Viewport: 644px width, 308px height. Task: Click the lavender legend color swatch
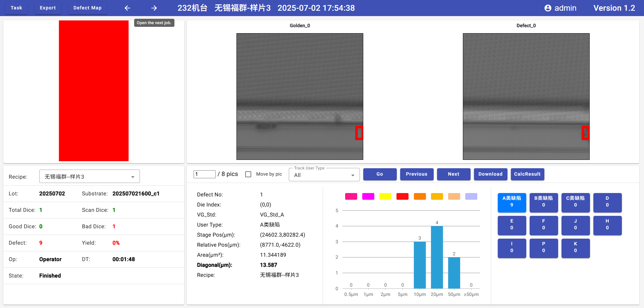tap(471, 196)
